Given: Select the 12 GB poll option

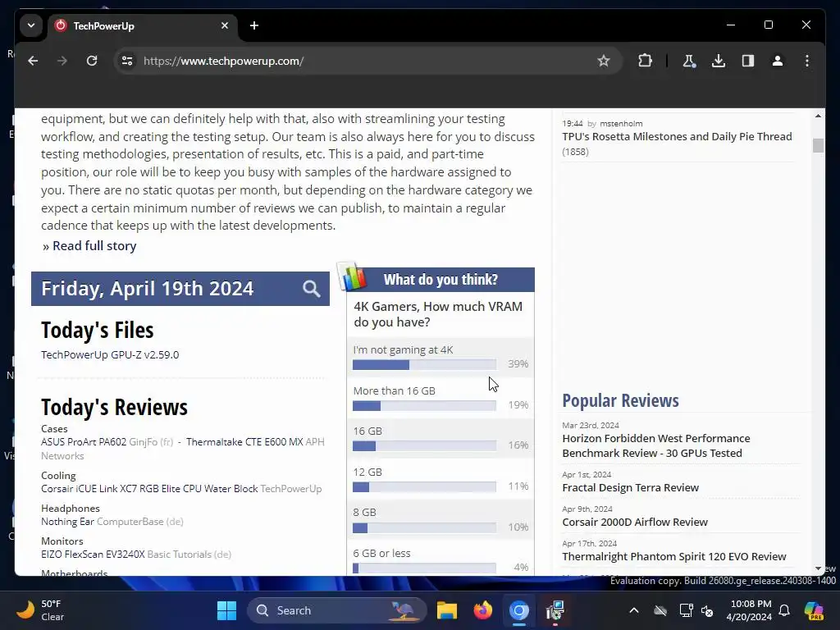Looking at the screenshot, I should click(x=367, y=472).
